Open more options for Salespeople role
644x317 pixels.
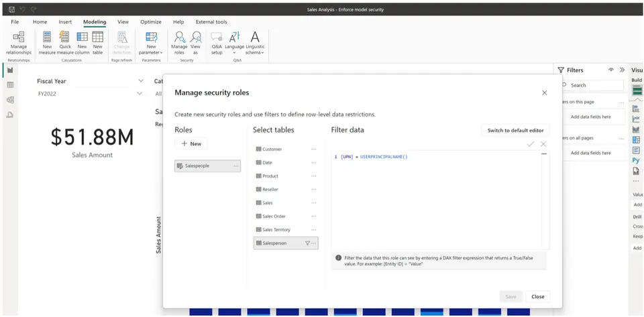pyautogui.click(x=235, y=166)
